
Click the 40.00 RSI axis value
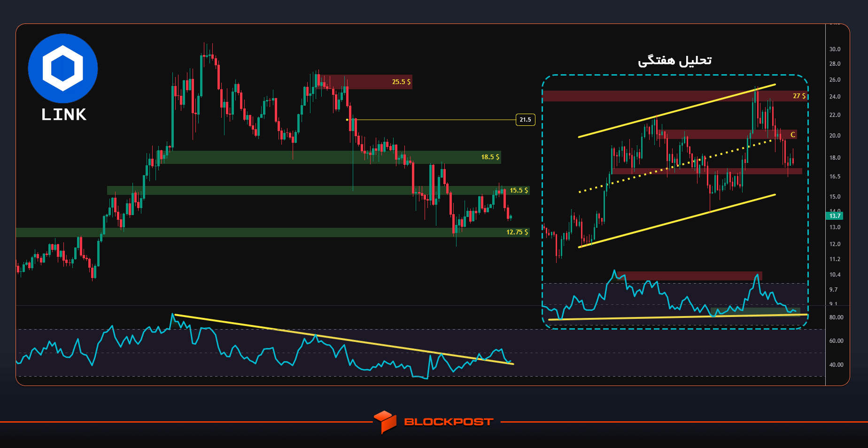click(x=836, y=365)
